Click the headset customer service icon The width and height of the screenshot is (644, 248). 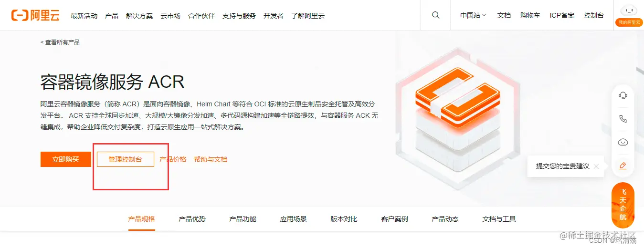pos(623,95)
